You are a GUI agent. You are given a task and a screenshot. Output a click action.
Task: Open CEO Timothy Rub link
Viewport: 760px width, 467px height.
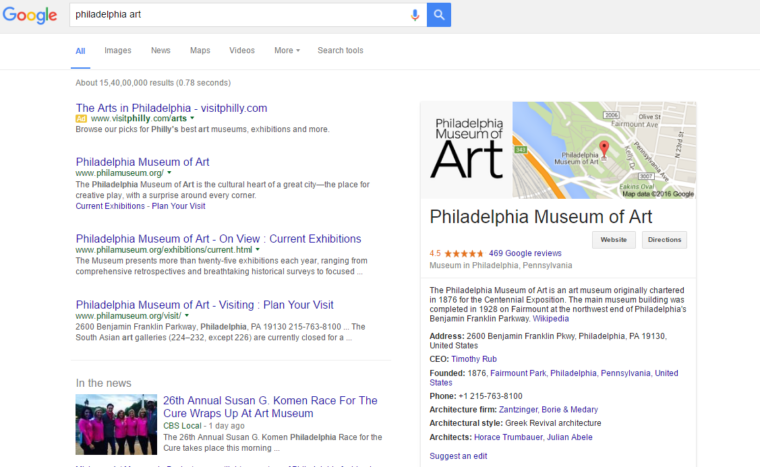474,359
